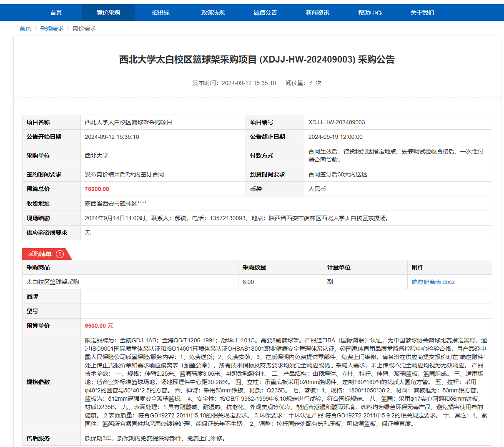The height and width of the screenshot is (447, 504).
Task: Click the circled number 1 badge
Action: pyautogui.click(x=60, y=254)
